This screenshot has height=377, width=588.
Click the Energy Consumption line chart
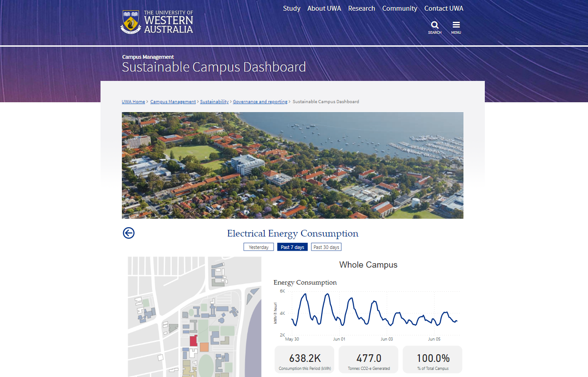pos(367,313)
